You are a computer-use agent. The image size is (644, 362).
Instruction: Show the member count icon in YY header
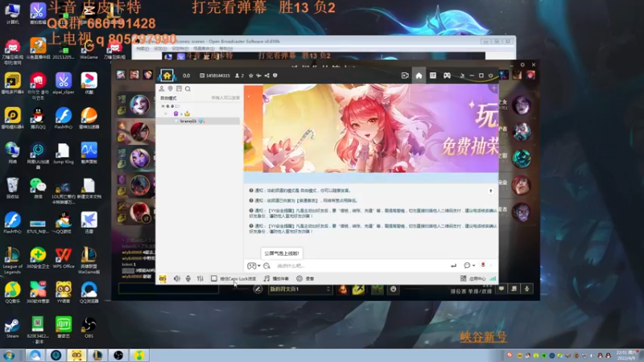click(239, 76)
